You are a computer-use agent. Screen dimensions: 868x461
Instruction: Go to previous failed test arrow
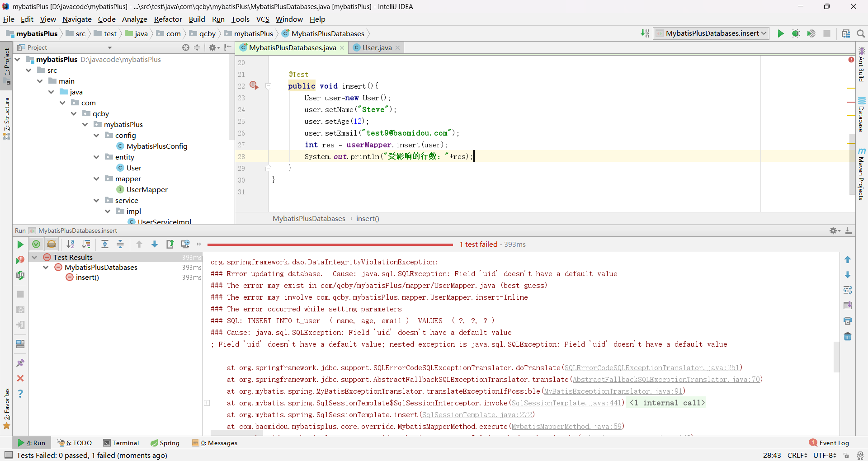[x=139, y=244]
